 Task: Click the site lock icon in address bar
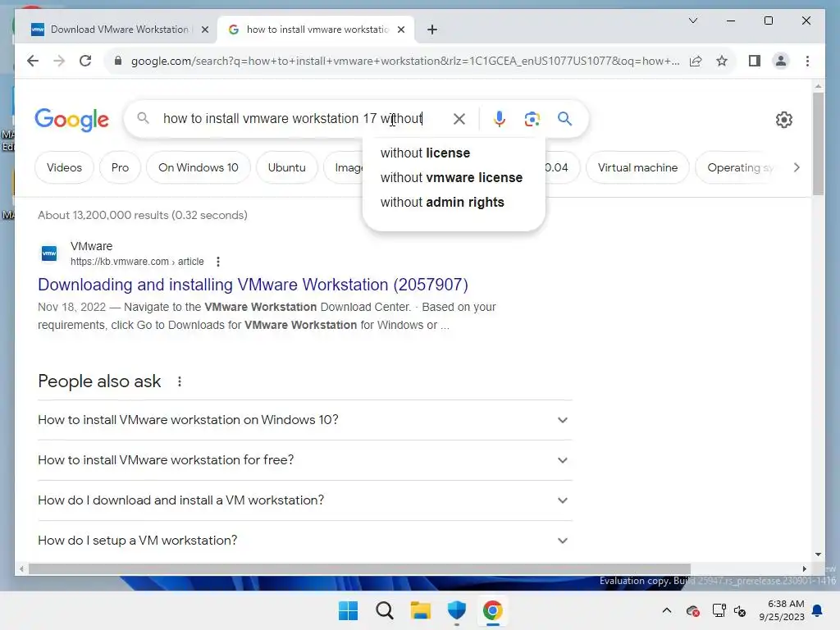tap(118, 61)
